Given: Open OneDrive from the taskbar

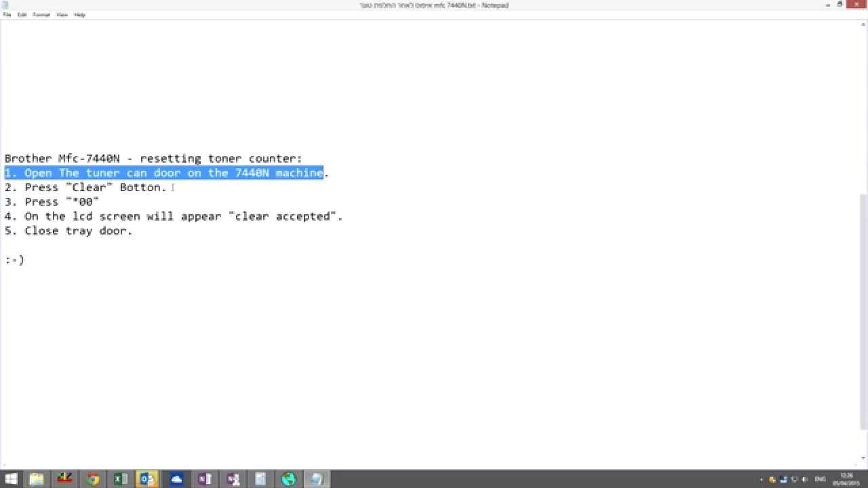Looking at the screenshot, I should 177,479.
